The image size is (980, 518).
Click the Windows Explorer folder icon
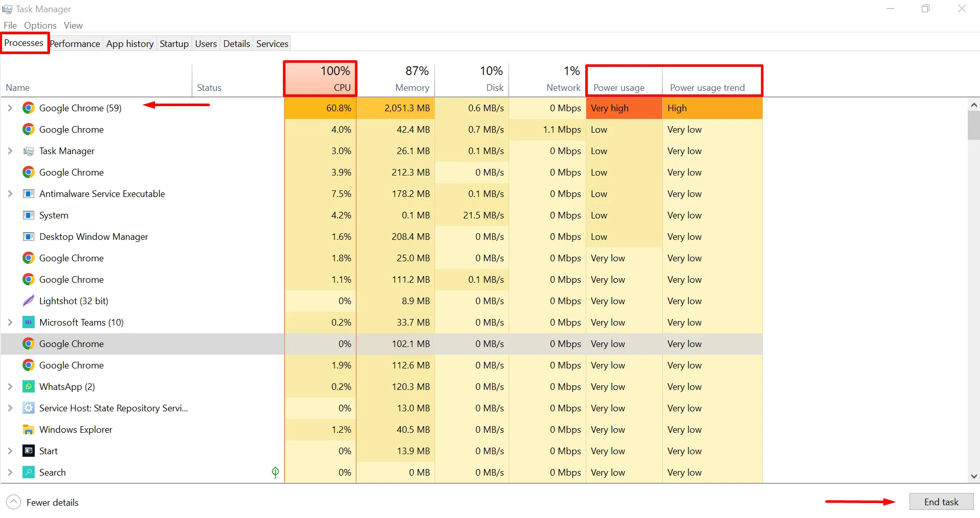click(x=29, y=430)
